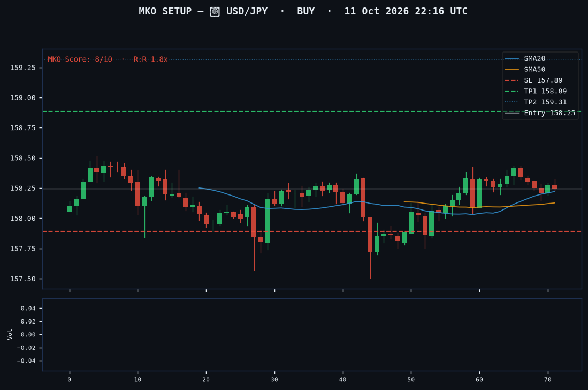Click the 157.50 price axis label

pyautogui.click(x=23, y=279)
